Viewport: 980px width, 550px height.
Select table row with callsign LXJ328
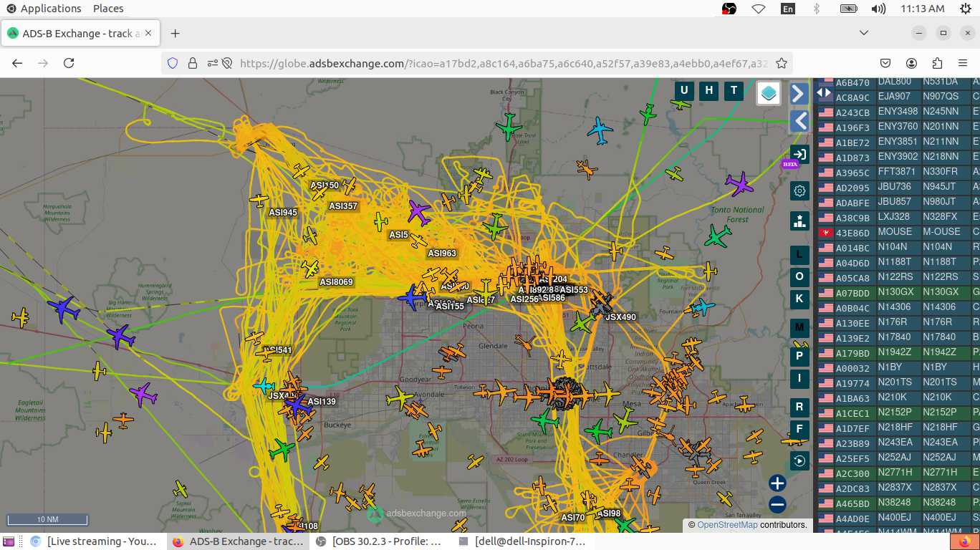click(x=898, y=217)
